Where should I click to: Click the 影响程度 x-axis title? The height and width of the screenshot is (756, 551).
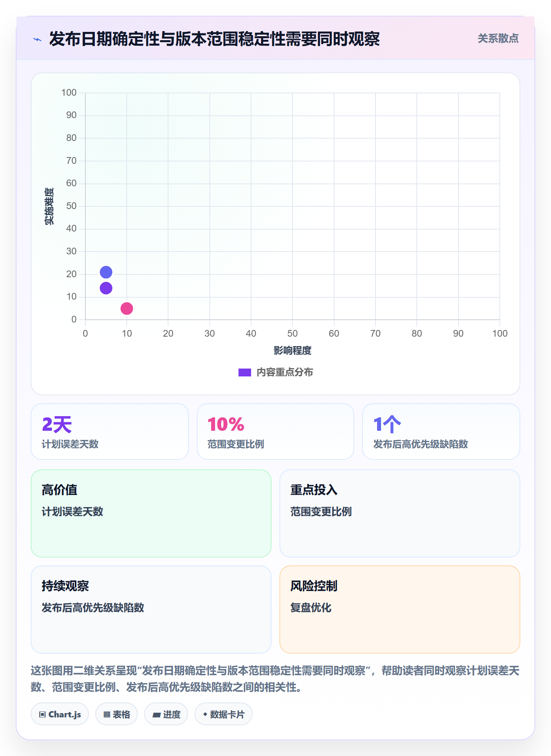coord(292,350)
